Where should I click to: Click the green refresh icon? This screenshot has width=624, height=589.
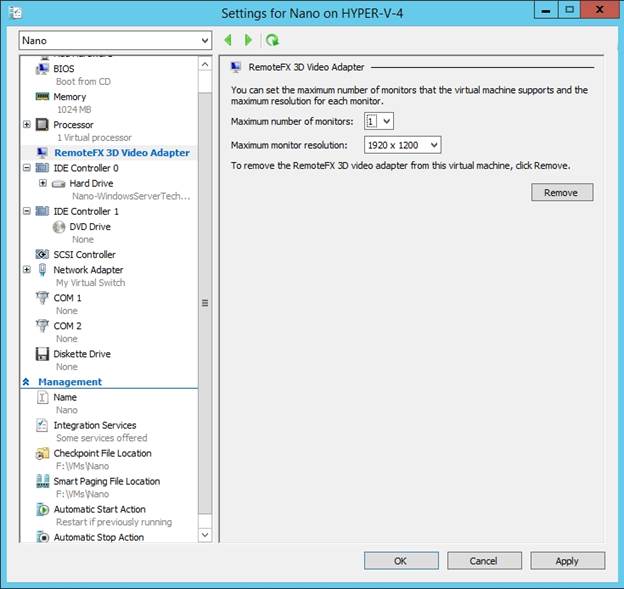[272, 40]
